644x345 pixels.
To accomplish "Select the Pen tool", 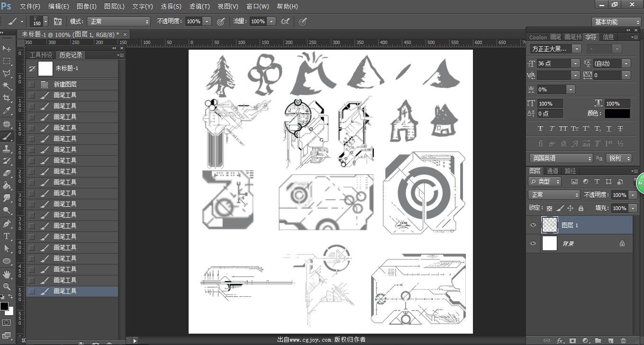I will click(x=7, y=223).
